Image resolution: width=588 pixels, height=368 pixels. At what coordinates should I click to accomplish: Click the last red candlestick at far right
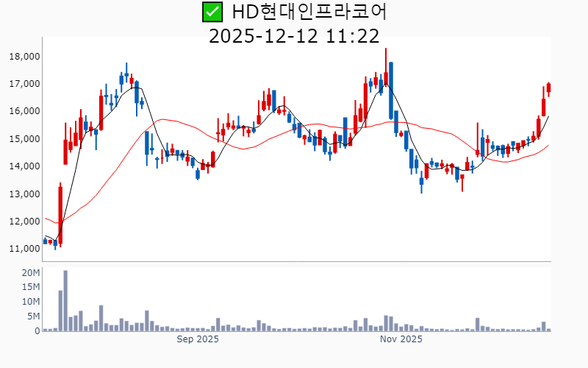(548, 88)
